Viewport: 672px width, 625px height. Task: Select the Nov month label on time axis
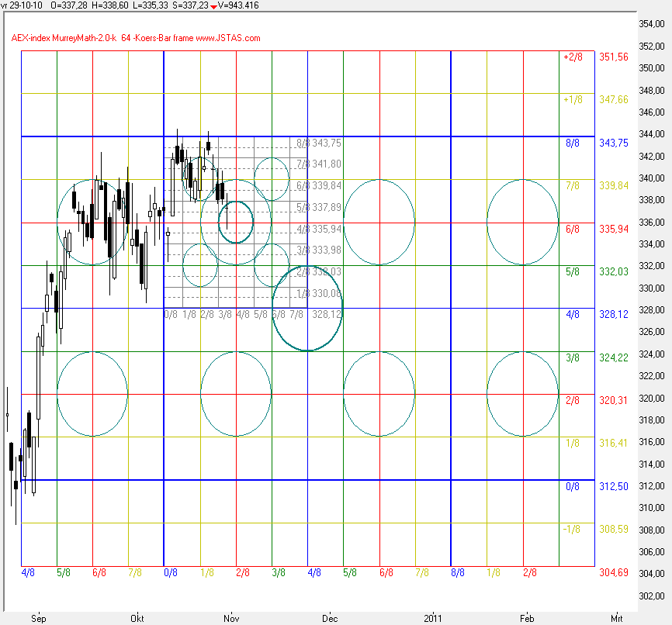(x=230, y=618)
